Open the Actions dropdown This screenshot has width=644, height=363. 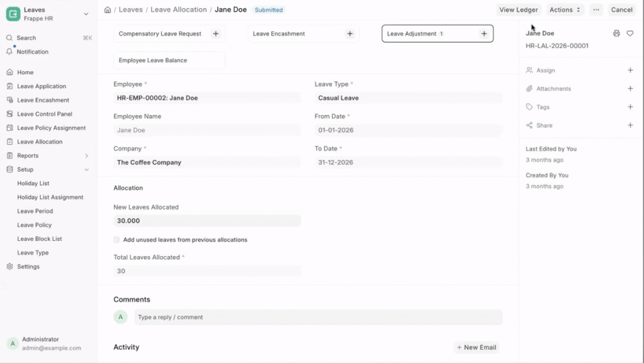564,10
